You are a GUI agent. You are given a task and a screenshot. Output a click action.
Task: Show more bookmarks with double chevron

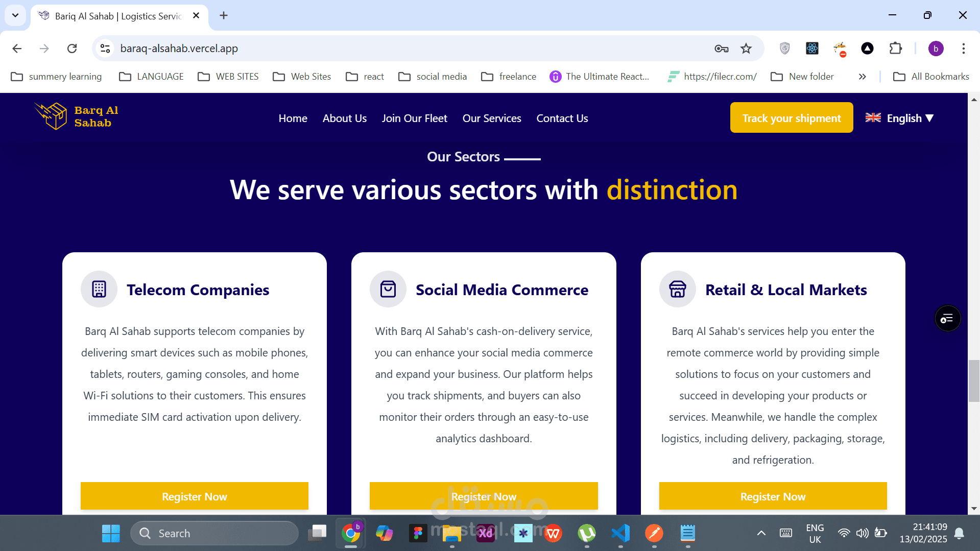pyautogui.click(x=862, y=77)
